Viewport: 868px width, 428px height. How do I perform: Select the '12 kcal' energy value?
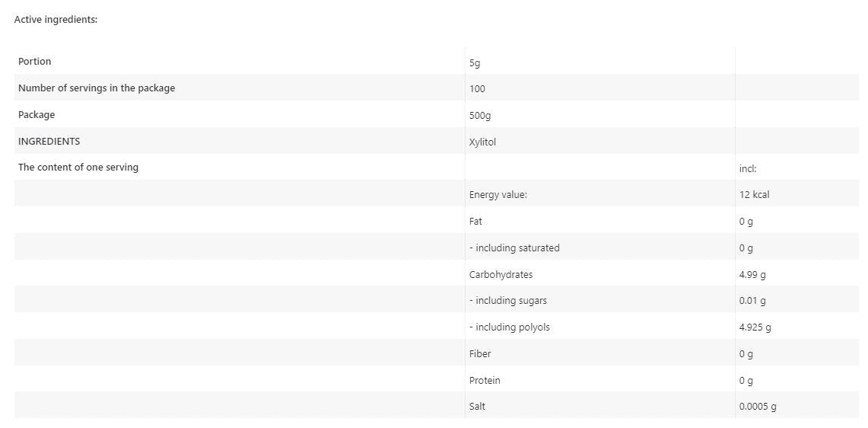click(x=754, y=195)
